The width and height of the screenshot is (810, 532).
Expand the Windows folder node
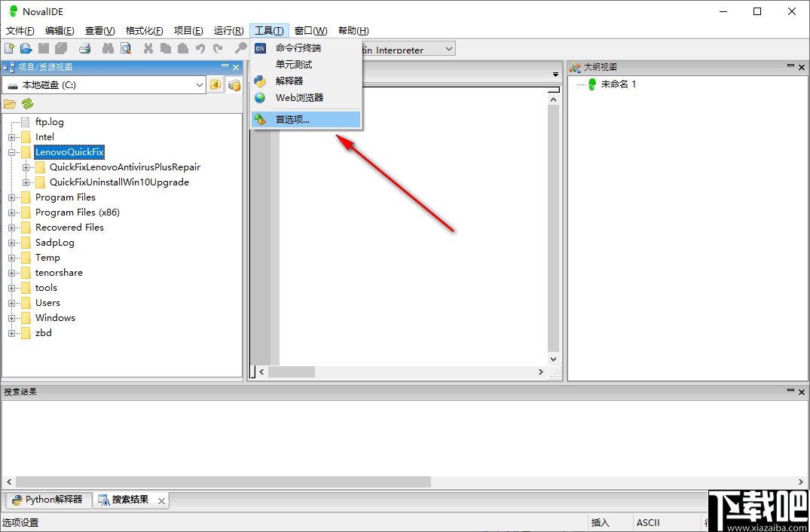click(x=11, y=318)
